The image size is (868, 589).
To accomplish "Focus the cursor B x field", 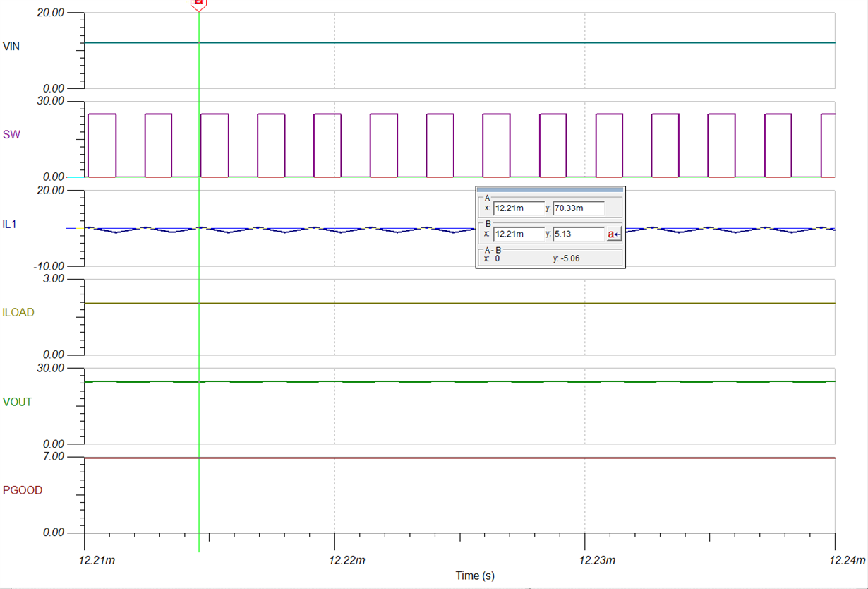I will click(518, 234).
